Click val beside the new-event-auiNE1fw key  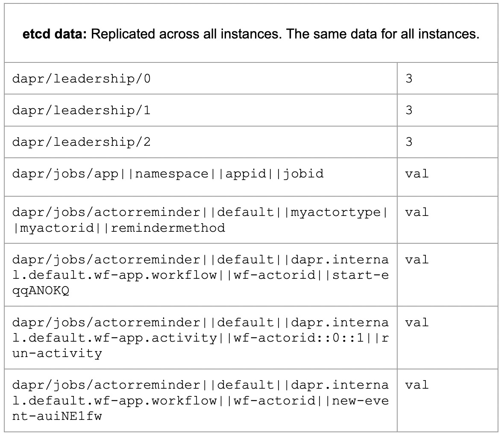point(416,385)
